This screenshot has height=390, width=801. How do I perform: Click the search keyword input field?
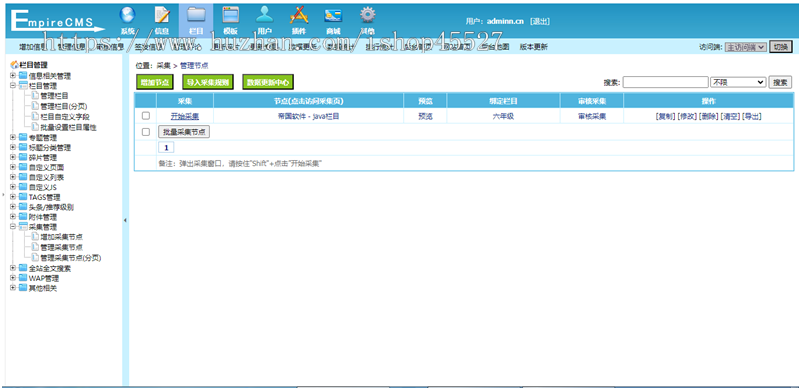(x=665, y=82)
